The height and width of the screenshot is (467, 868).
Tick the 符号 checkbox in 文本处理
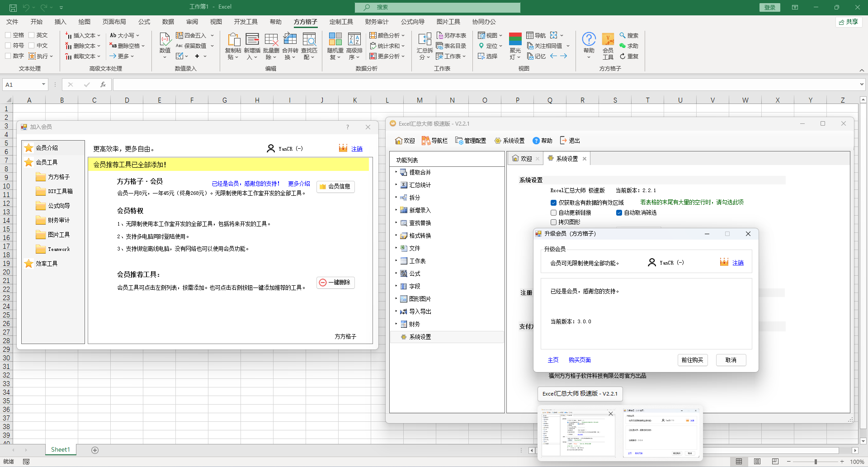point(8,46)
